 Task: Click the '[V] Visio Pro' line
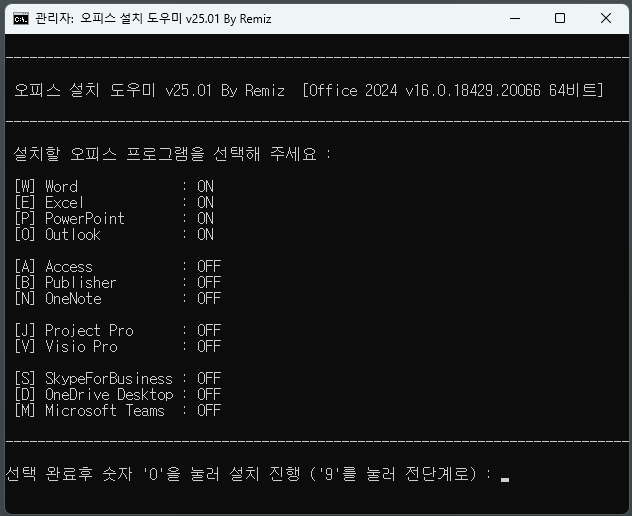click(66, 347)
